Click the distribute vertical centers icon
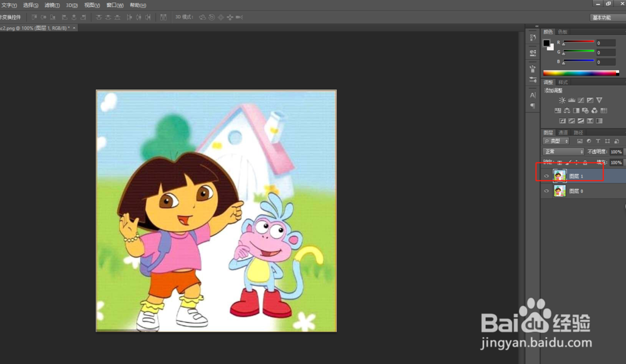 108,17
